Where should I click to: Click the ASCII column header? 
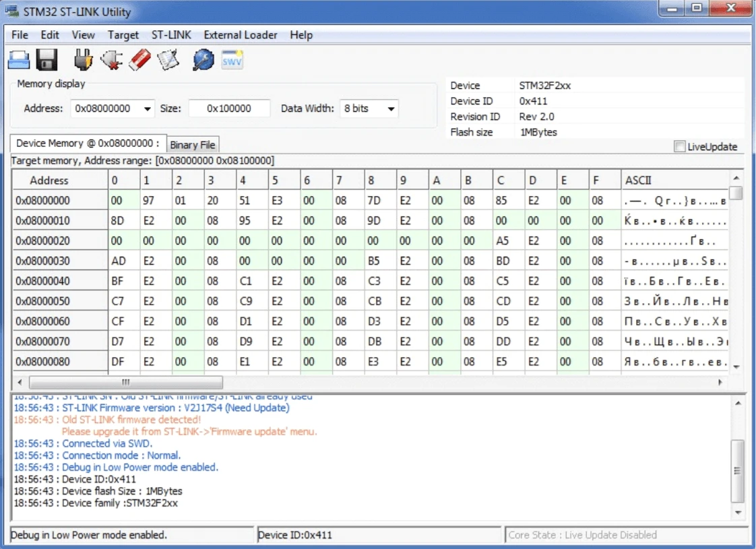coord(674,181)
